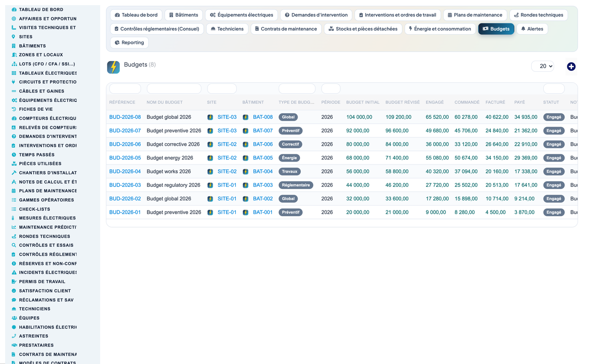
Task: Sort by Budget initial column header
Action: coord(363,103)
